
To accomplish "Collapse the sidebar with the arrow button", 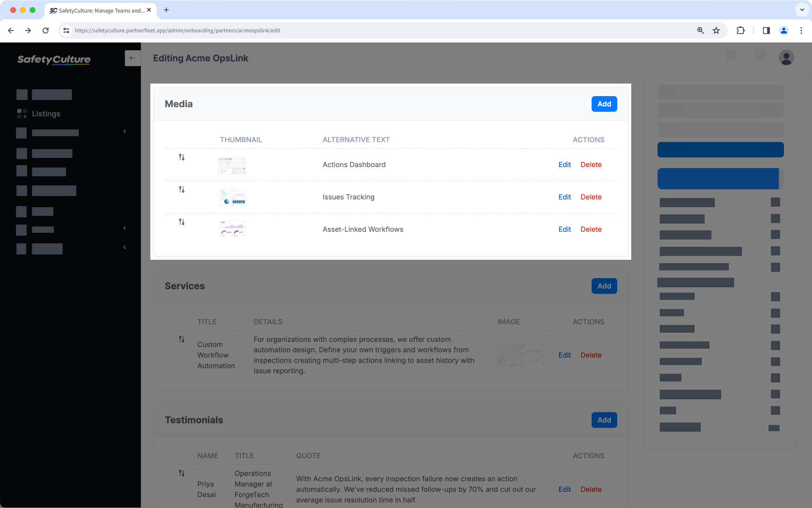I will point(132,58).
